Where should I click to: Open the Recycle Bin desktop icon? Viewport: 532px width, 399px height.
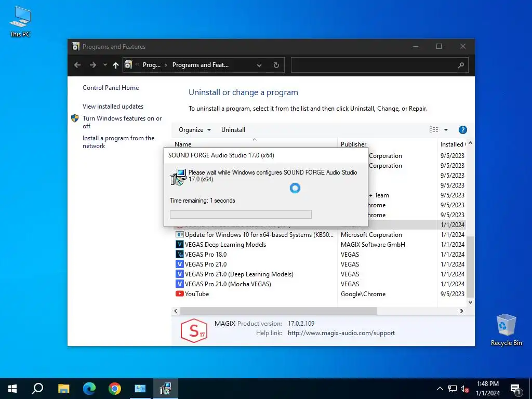coord(506,330)
